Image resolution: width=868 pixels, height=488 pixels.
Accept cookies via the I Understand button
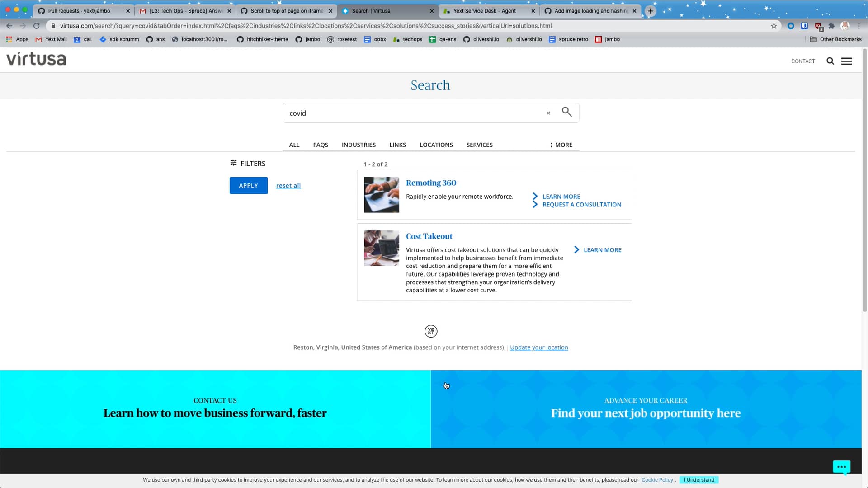699,480
